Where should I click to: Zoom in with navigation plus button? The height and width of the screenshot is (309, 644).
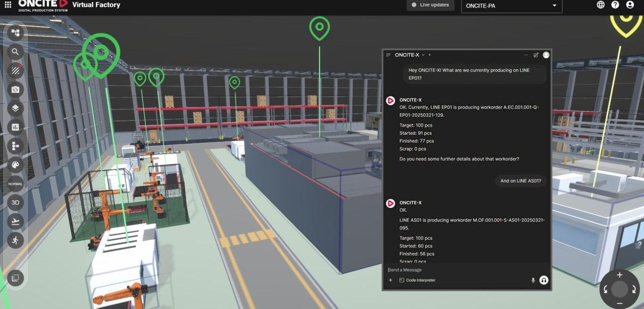[619, 275]
